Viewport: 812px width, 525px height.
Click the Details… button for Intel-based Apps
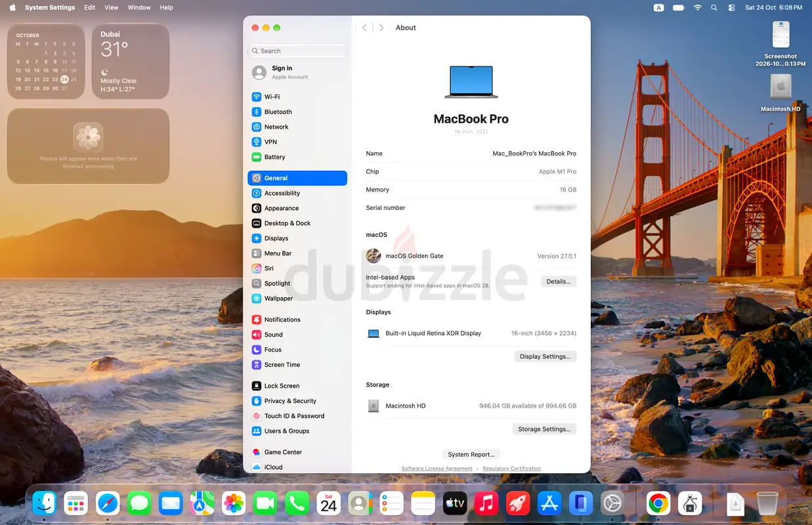[x=559, y=282]
